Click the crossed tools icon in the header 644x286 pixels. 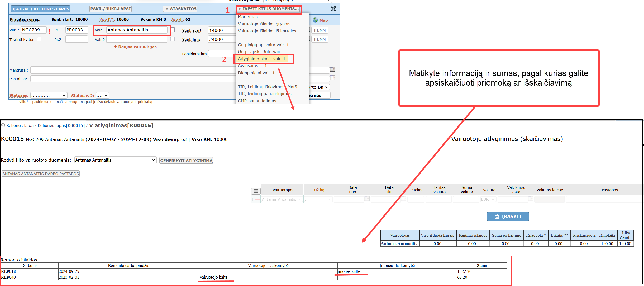tap(333, 9)
